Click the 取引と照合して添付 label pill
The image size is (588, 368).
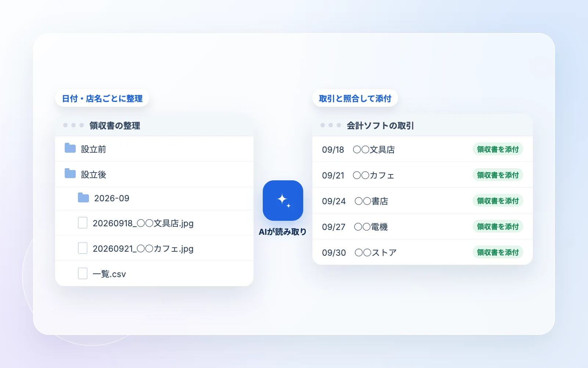(355, 99)
